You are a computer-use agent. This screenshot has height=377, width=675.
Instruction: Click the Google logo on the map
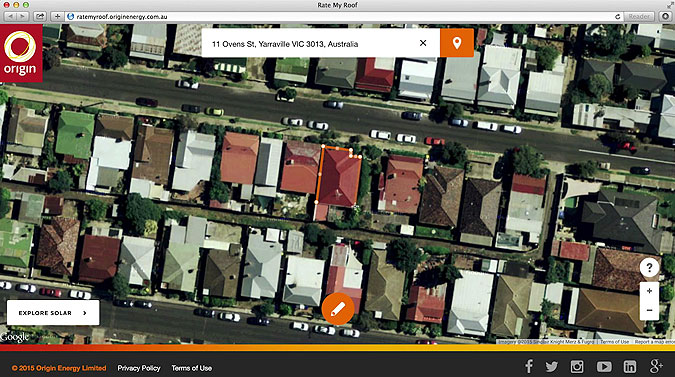15,337
